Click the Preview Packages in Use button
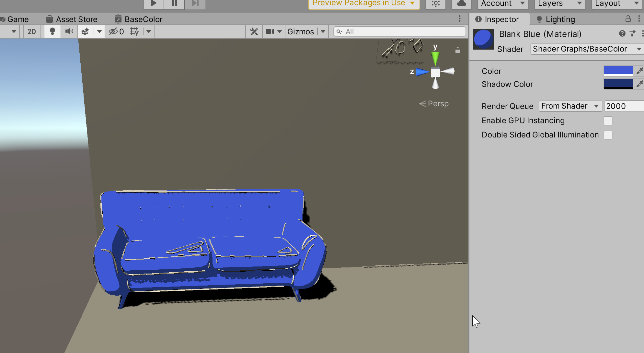This screenshot has width=644, height=353. [363, 3]
